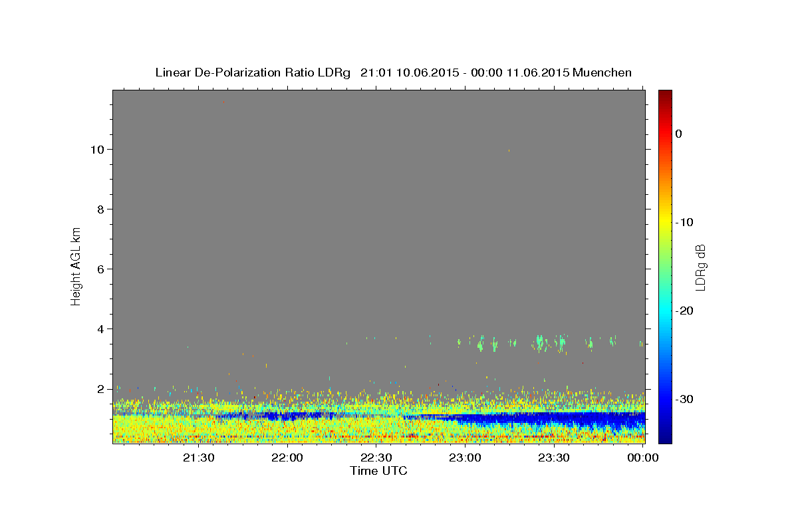Click the colorbar label '-30'
The image size is (798, 532).
click(x=686, y=399)
